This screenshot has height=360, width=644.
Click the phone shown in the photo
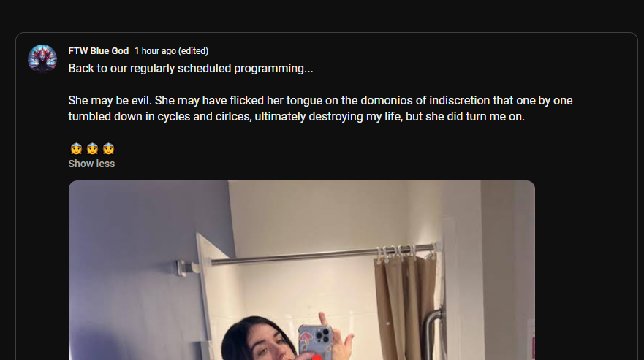click(x=316, y=341)
